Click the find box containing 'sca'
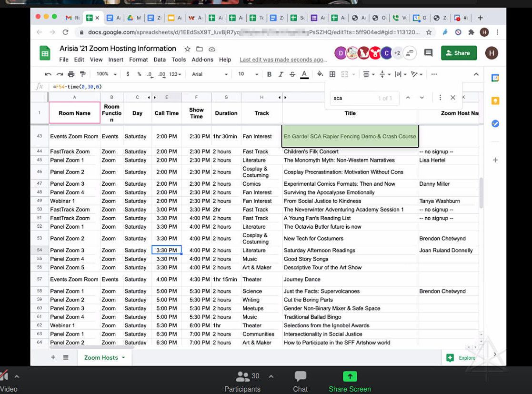The width and height of the screenshot is (532, 394). [352, 98]
